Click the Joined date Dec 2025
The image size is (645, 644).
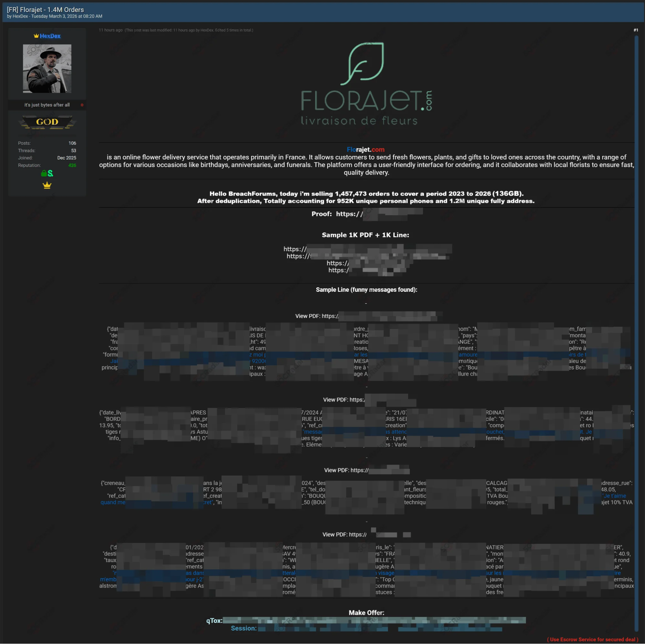click(67, 158)
